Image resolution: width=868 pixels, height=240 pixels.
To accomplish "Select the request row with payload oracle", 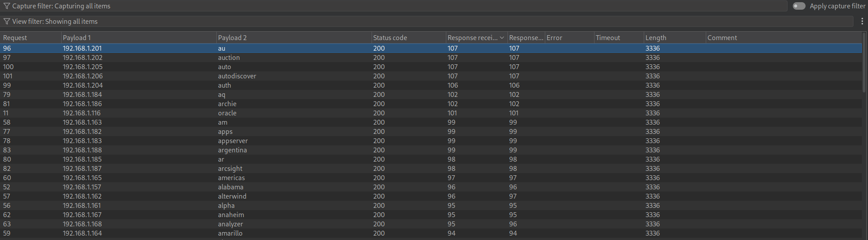I will [227, 113].
